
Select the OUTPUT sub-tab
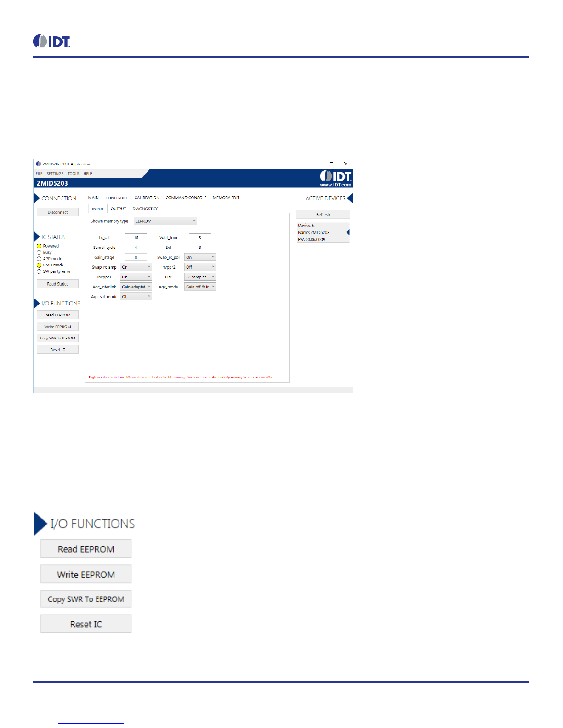pyautogui.click(x=118, y=209)
